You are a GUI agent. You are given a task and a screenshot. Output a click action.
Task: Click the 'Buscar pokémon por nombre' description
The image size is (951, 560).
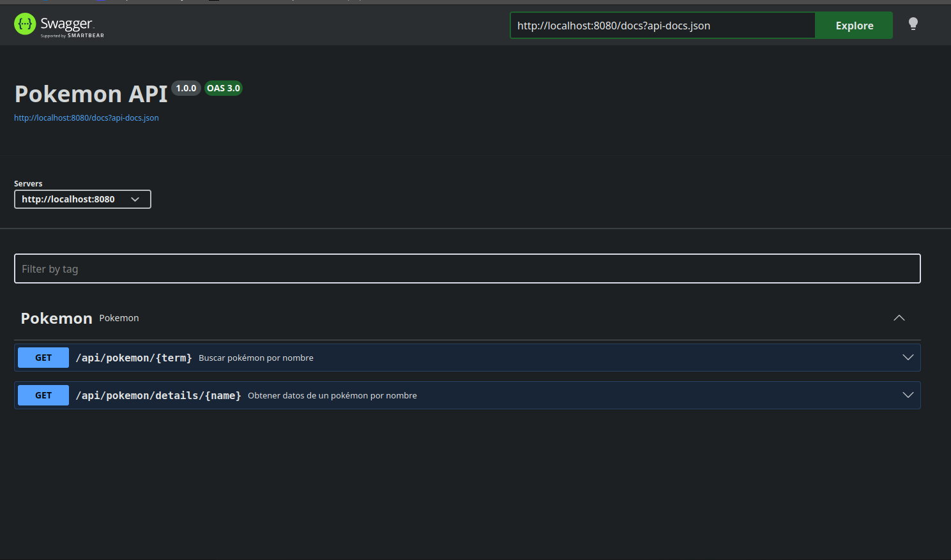tap(256, 358)
